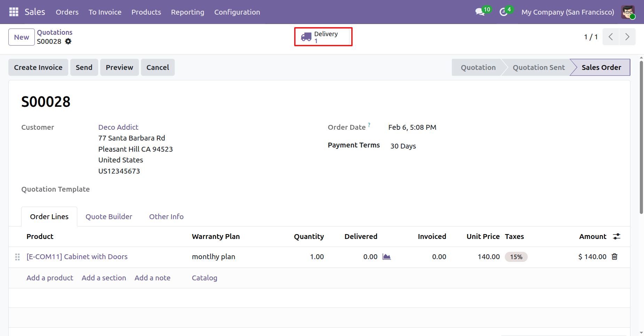
Task: Switch to the Quote Builder tab
Action: pos(109,217)
